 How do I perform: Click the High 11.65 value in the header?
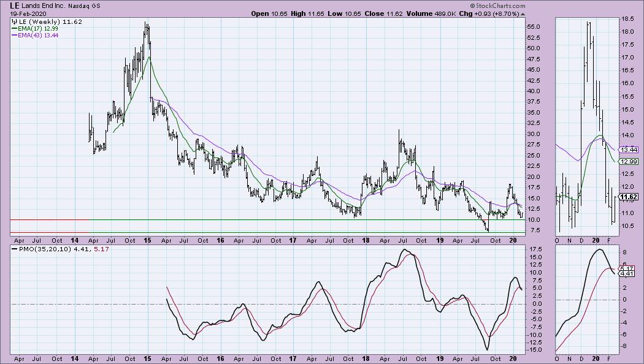pyautogui.click(x=307, y=13)
